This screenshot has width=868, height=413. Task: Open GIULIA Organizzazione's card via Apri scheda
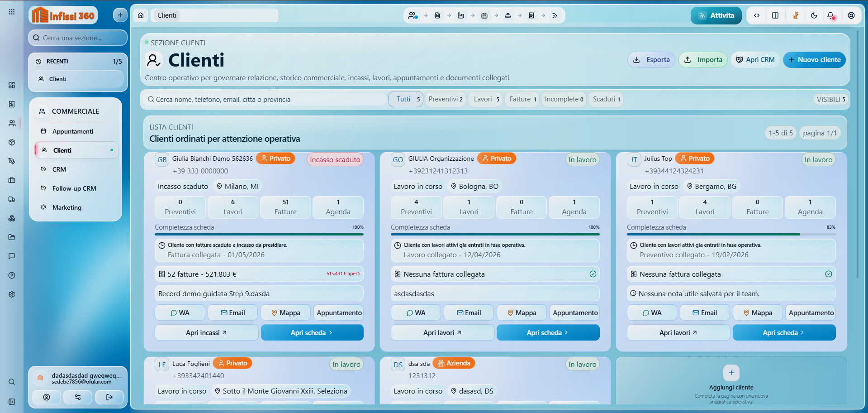coord(548,332)
